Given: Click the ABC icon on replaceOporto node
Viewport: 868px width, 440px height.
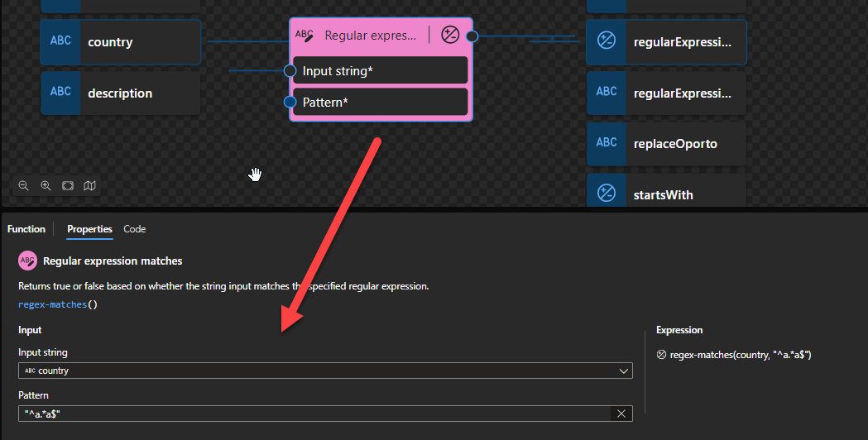Looking at the screenshot, I should click(607, 143).
